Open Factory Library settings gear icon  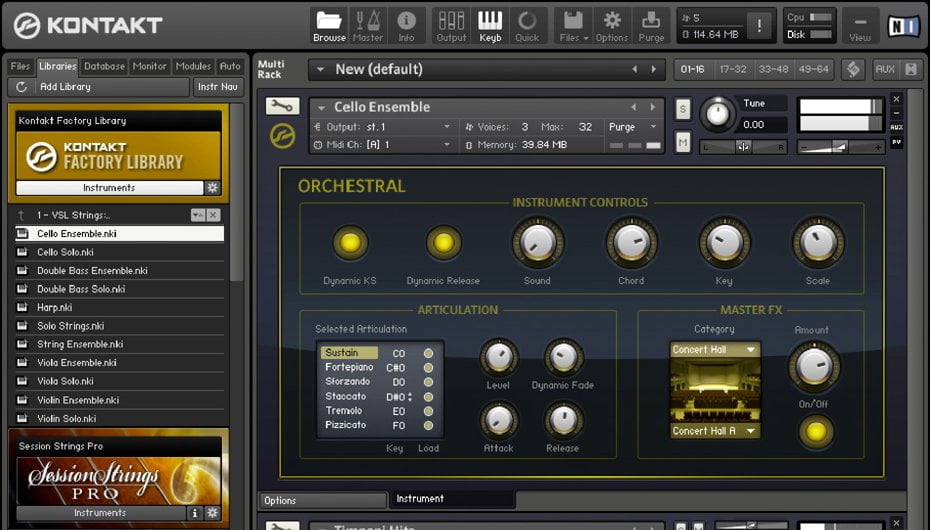point(212,188)
